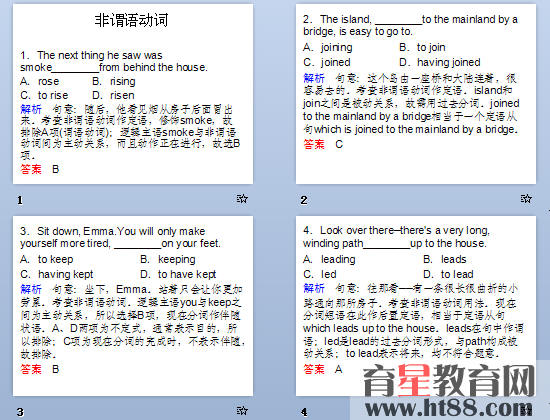Select the slide about the island question

(416, 94)
